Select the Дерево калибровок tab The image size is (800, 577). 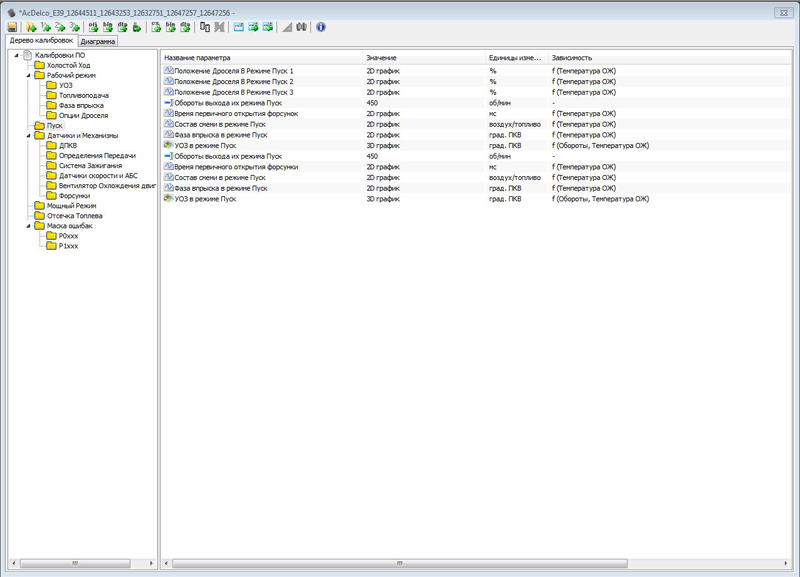pyautogui.click(x=40, y=41)
